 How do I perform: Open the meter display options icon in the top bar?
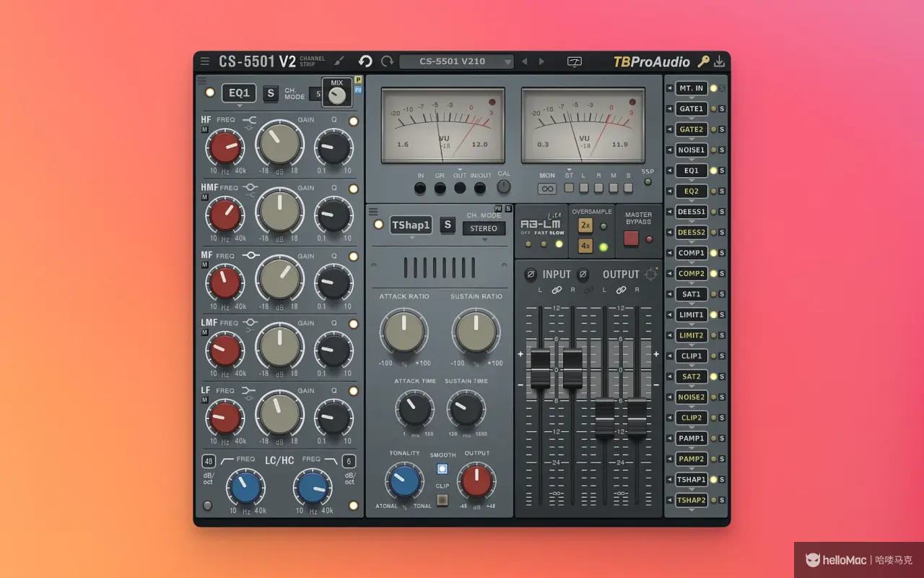click(x=575, y=62)
